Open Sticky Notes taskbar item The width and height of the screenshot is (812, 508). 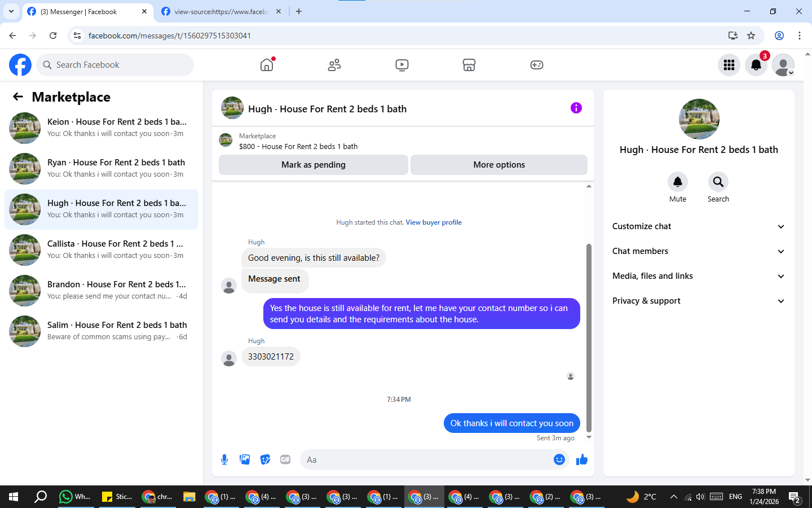(117, 497)
